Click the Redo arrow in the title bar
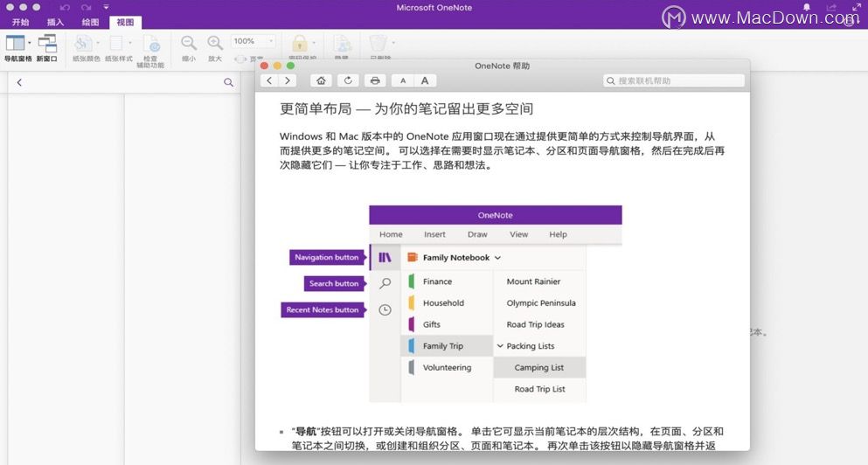 point(86,7)
